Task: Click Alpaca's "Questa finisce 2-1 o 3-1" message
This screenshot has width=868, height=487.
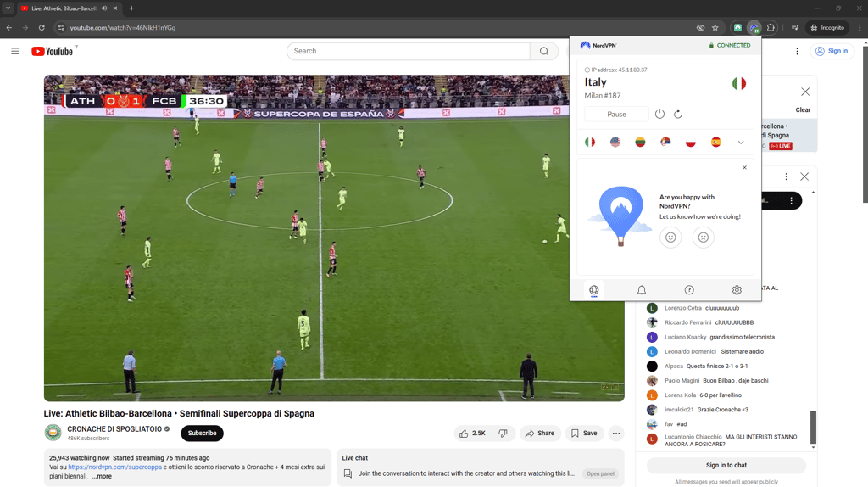Action: click(717, 367)
